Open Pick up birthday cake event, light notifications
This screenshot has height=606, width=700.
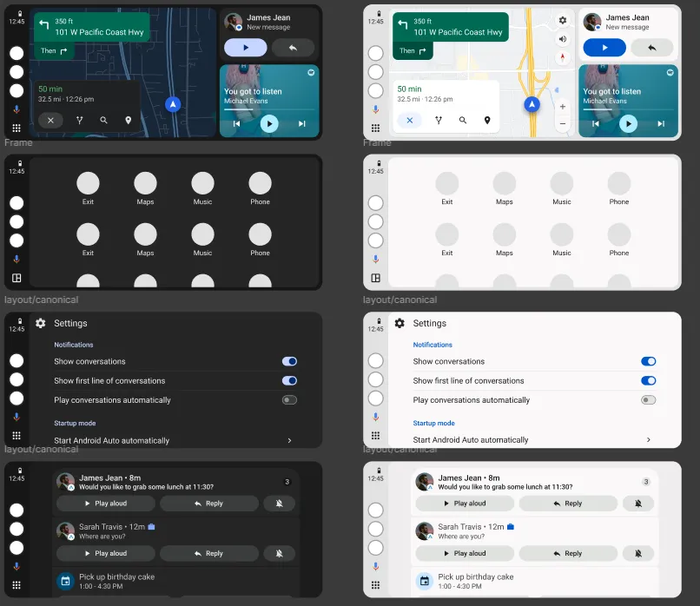pos(535,582)
